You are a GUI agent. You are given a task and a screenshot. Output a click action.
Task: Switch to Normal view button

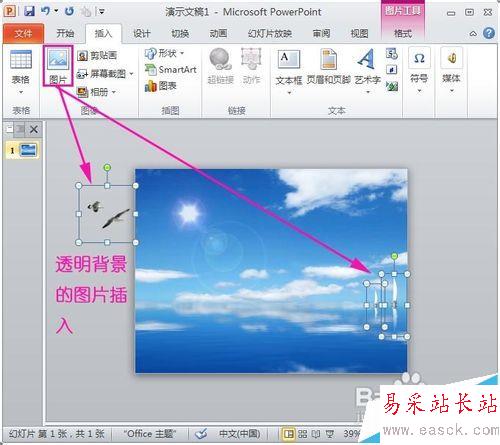[288, 434]
